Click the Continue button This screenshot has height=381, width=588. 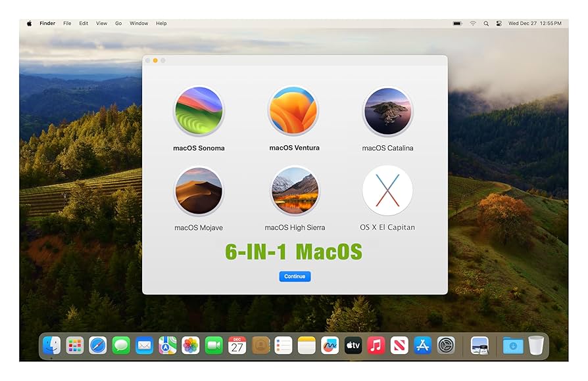coord(295,277)
